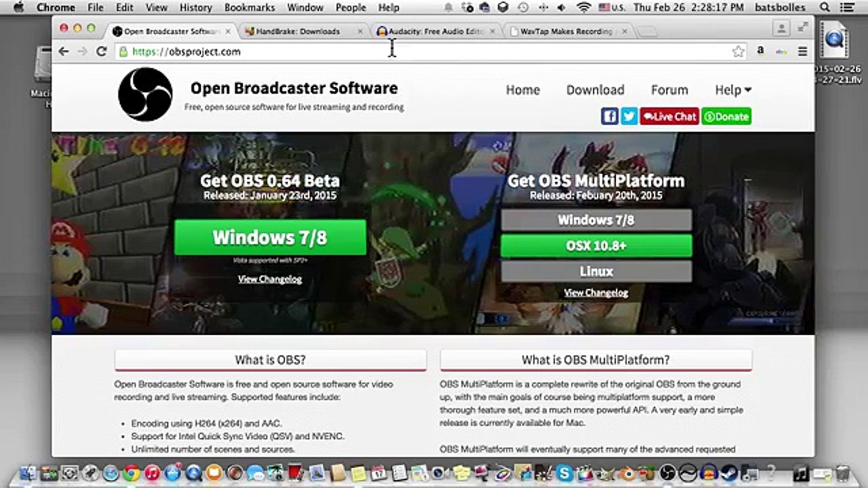Click the OBS logo in the header
Screen dimensions: 868x488
pos(145,94)
